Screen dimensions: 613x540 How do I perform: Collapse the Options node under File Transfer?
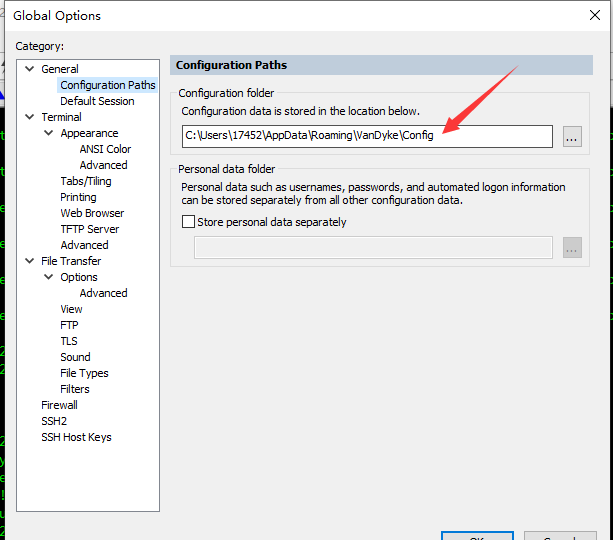click(48, 277)
